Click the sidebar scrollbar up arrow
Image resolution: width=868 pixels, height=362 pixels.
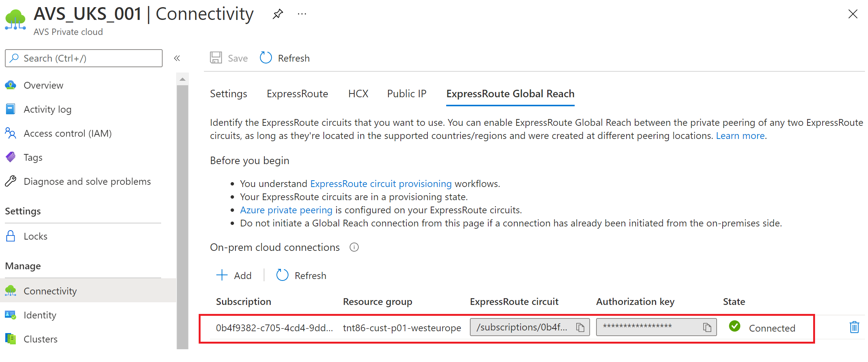[x=183, y=79]
